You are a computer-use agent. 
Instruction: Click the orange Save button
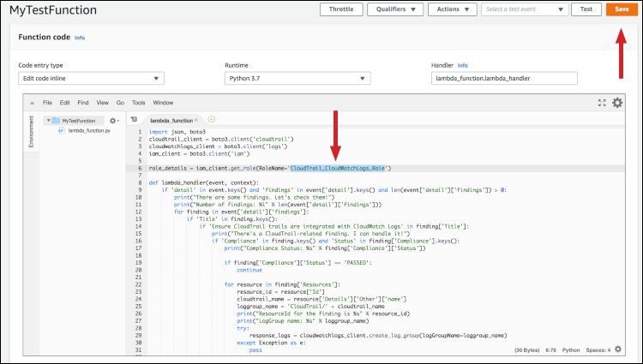[x=621, y=9]
